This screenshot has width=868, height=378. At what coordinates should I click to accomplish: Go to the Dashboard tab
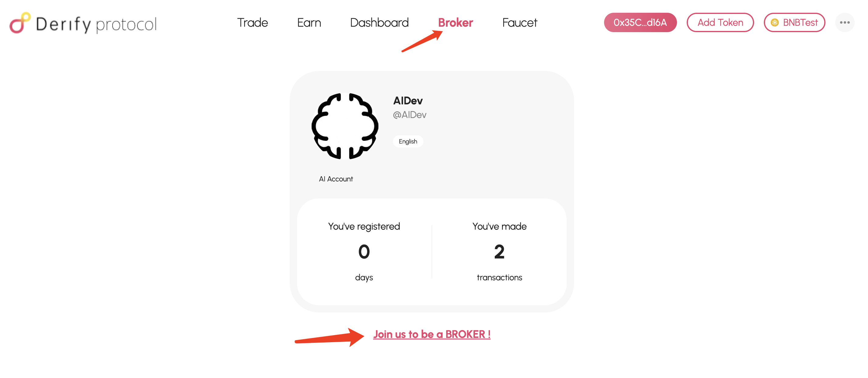click(x=379, y=22)
